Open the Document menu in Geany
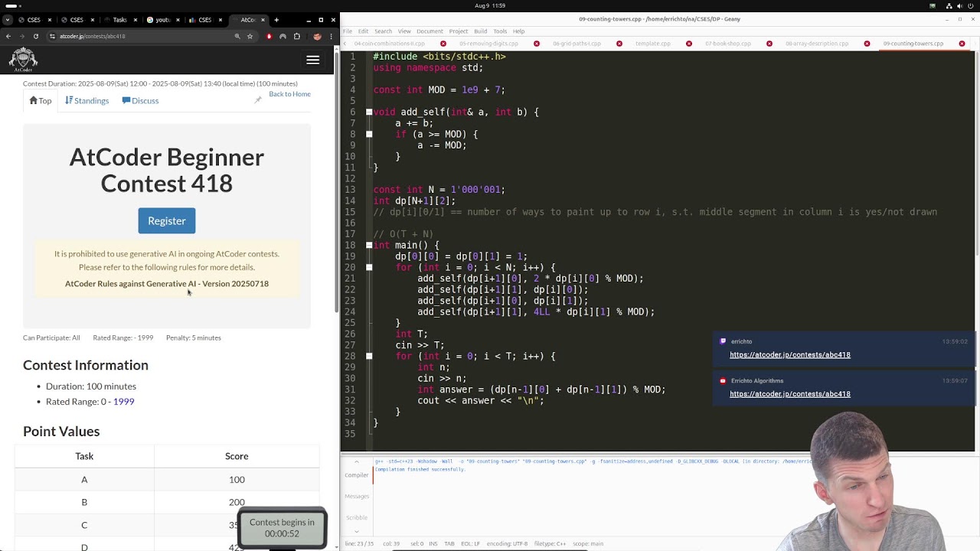Image resolution: width=980 pixels, height=551 pixels. 430,31
